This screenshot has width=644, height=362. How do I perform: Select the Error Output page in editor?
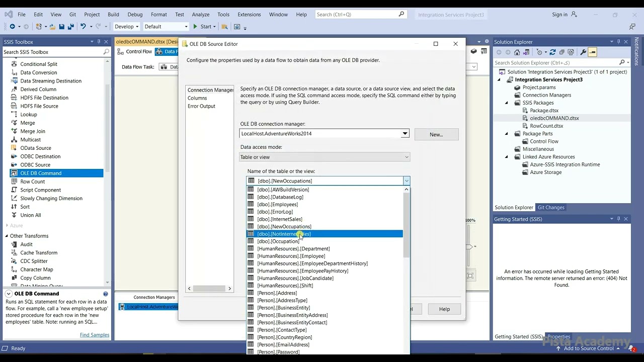[201, 106]
